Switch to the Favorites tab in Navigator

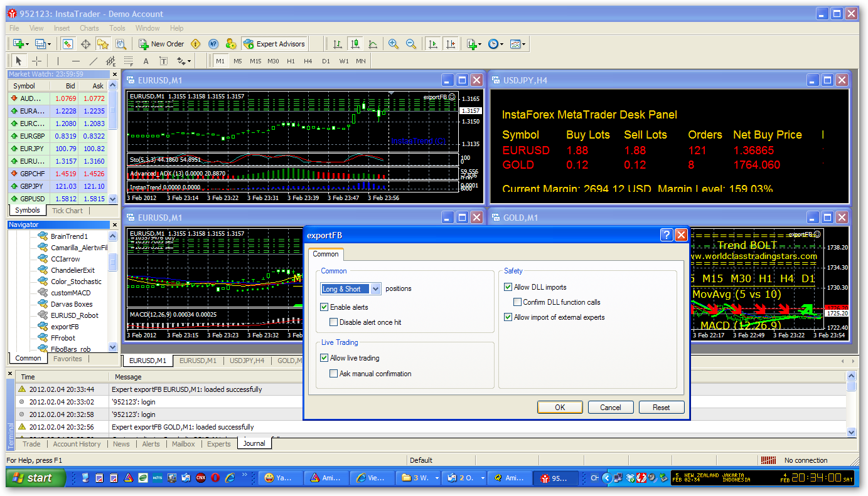[68, 359]
